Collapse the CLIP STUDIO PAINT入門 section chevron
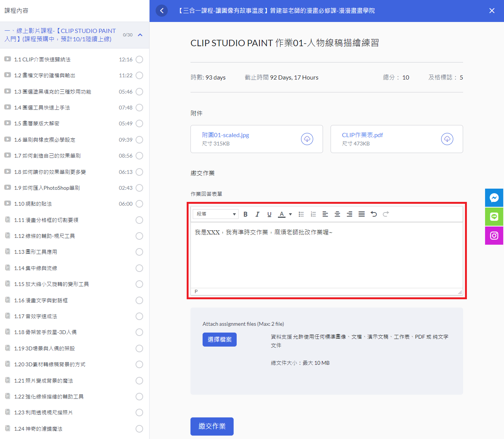 [140, 35]
